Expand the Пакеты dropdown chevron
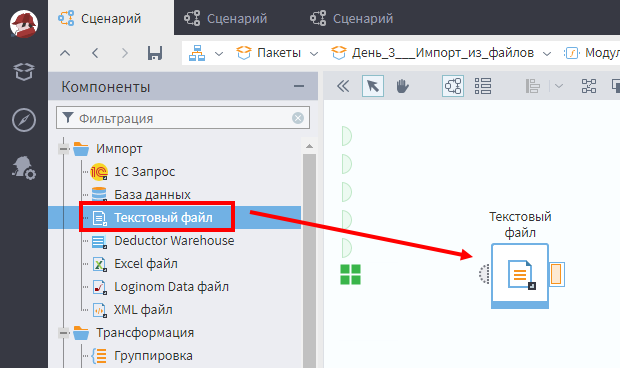This screenshot has width=620, height=368. click(x=314, y=54)
